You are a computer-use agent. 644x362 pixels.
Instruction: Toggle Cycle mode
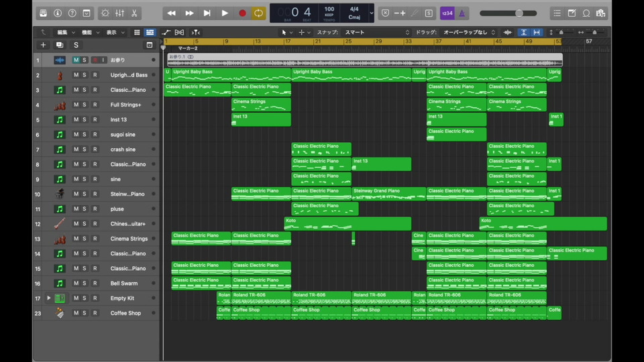[x=258, y=13]
